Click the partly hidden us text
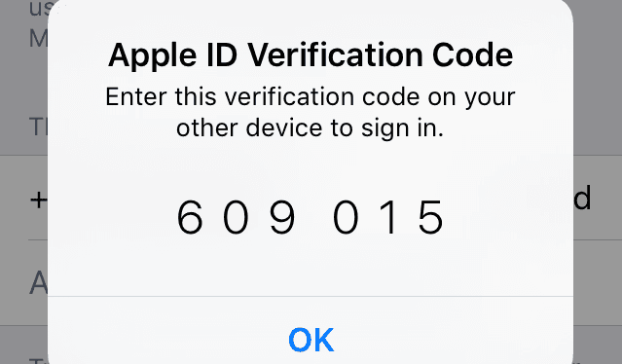 click(39, 9)
